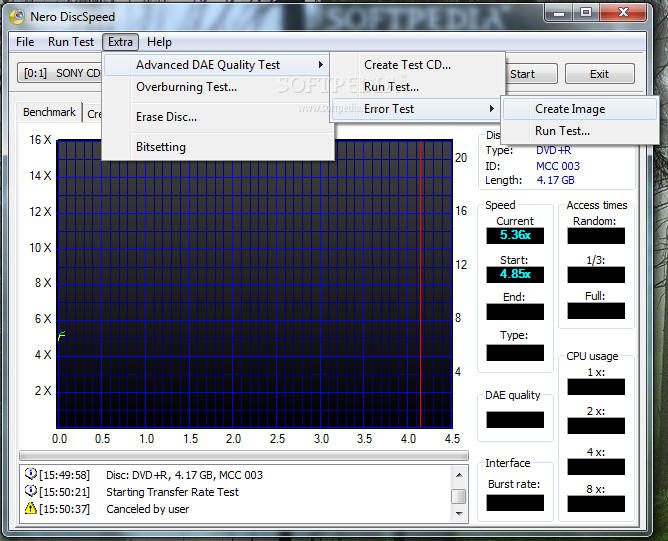Minimize the Nero DiscSpeed window
Image resolution: width=668 pixels, height=541 pixels.
pos(559,13)
